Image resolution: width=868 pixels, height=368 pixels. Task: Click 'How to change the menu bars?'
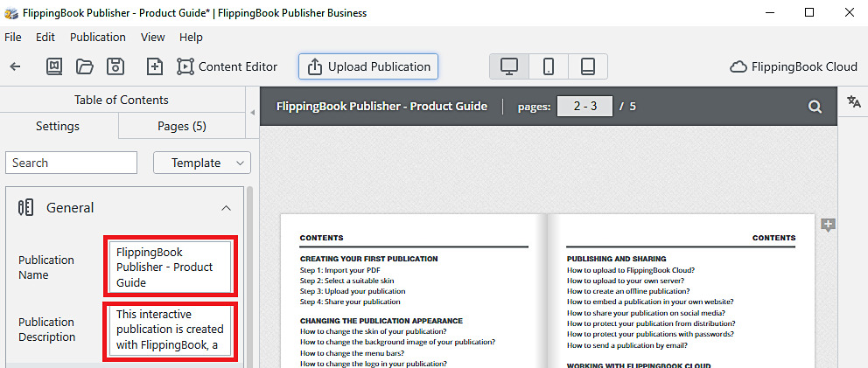coord(352,353)
